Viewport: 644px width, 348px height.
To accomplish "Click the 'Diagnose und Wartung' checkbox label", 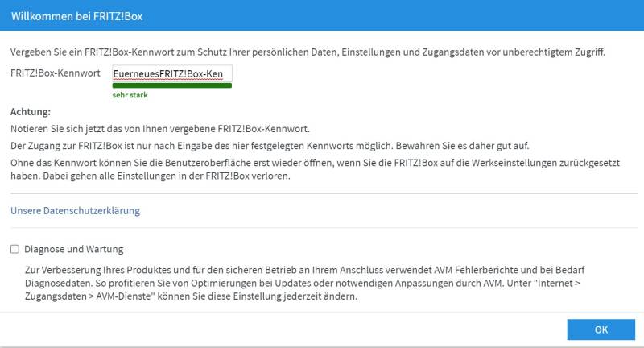I will [74, 250].
